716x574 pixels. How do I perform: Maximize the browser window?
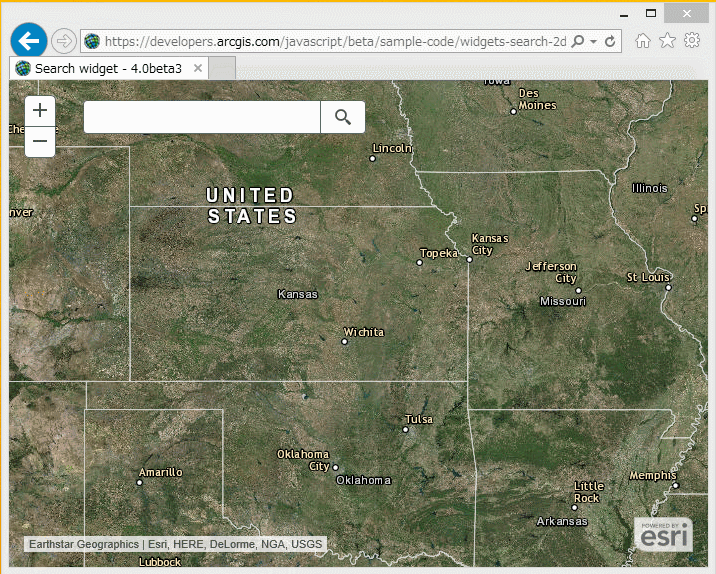651,13
